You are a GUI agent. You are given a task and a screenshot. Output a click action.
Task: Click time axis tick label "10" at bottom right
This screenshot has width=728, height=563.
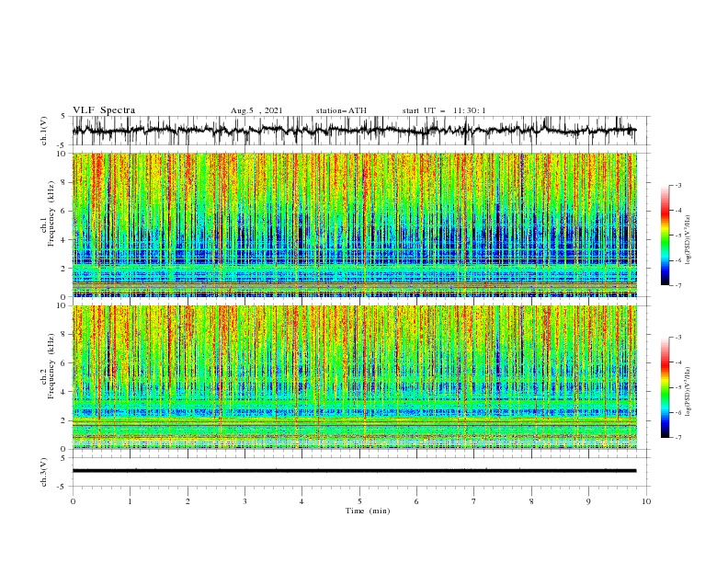pyautogui.click(x=646, y=501)
